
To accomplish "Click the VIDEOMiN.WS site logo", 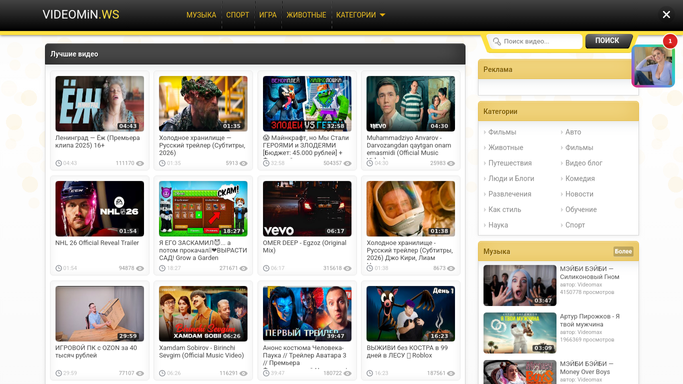I will 81,14.
